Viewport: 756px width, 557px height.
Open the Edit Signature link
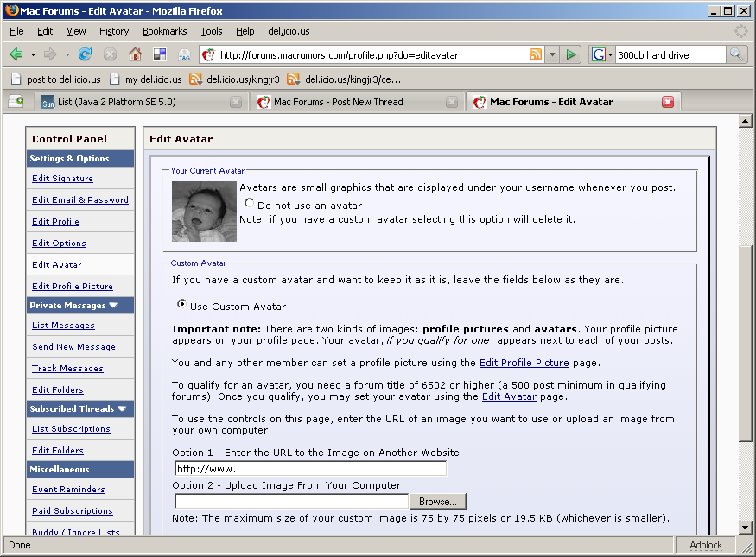coord(63,178)
